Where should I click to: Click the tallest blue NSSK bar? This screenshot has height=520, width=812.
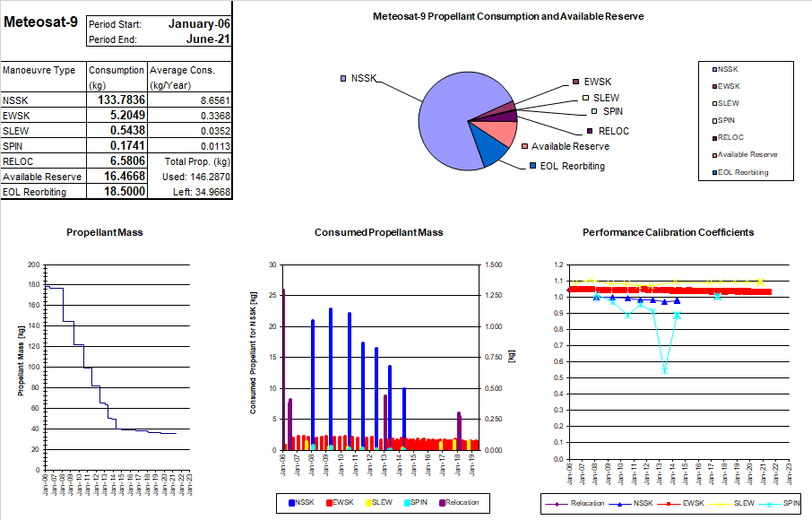tap(331, 378)
